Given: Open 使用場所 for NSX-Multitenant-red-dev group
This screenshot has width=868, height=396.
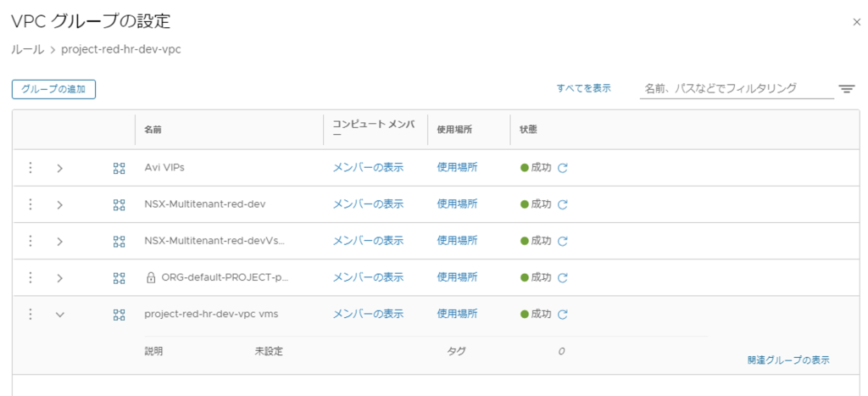Looking at the screenshot, I should point(457,204).
